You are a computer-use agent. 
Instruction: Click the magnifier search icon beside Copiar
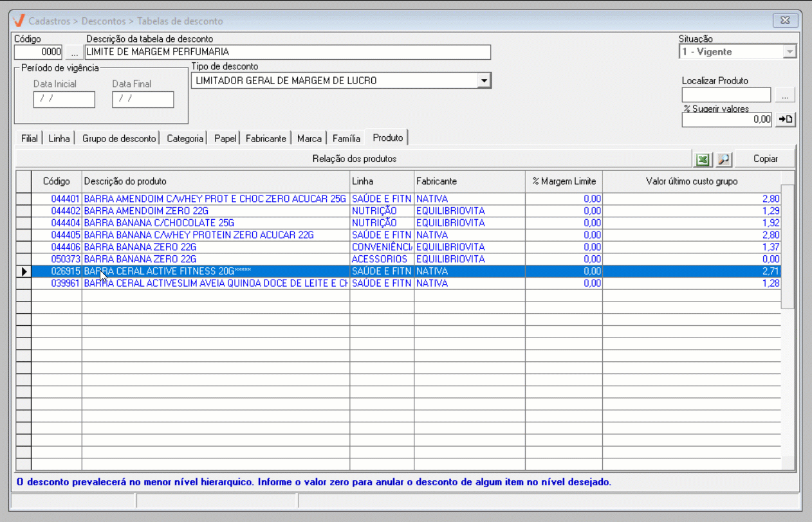coord(724,159)
